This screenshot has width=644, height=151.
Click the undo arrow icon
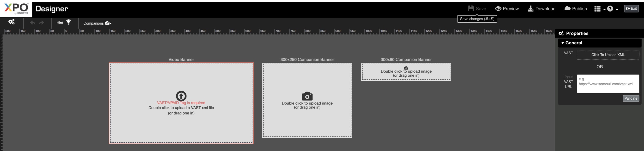[x=32, y=23]
